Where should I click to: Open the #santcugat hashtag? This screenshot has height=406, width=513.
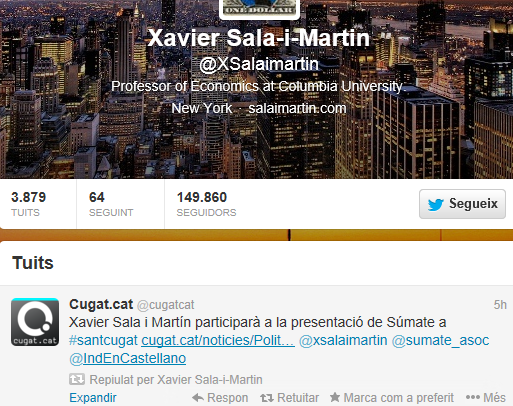point(103,340)
